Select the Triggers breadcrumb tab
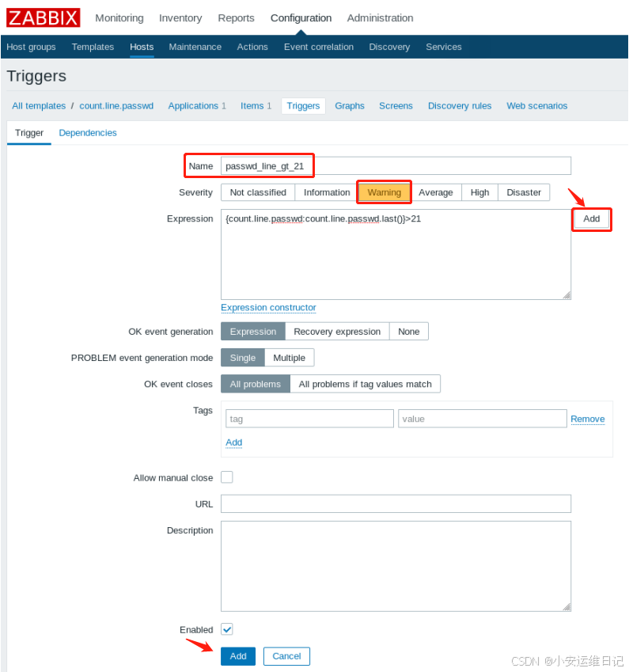 point(303,106)
